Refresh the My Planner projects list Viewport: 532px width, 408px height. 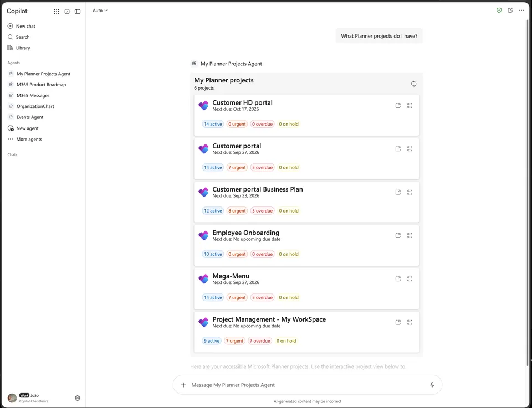tap(413, 84)
